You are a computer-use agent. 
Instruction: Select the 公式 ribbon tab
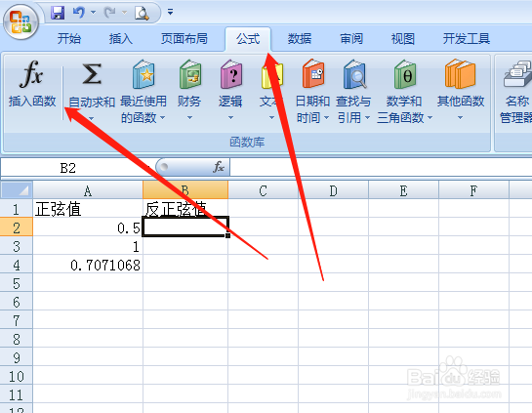[x=248, y=39]
